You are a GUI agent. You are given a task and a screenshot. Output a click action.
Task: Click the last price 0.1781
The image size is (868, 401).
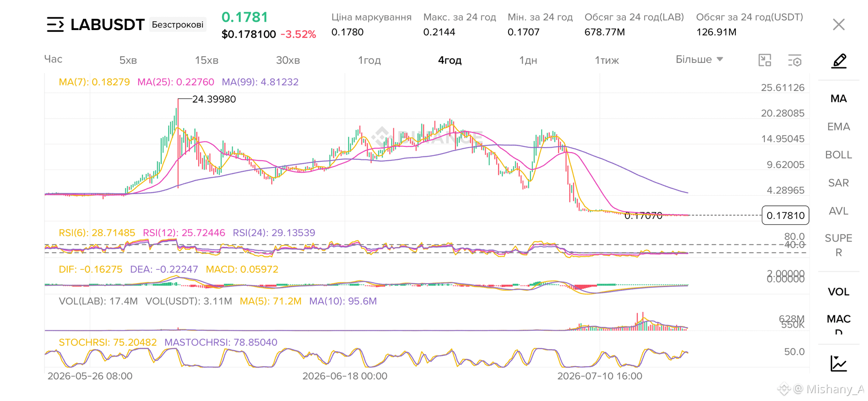pos(245,17)
